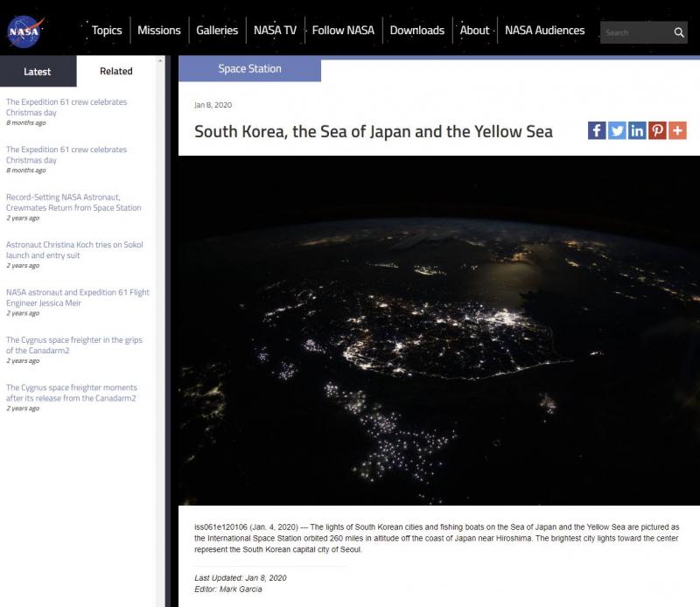The image size is (700, 607).
Task: Open Record-Setting NASA Astronaut article link
Action: [73, 202]
